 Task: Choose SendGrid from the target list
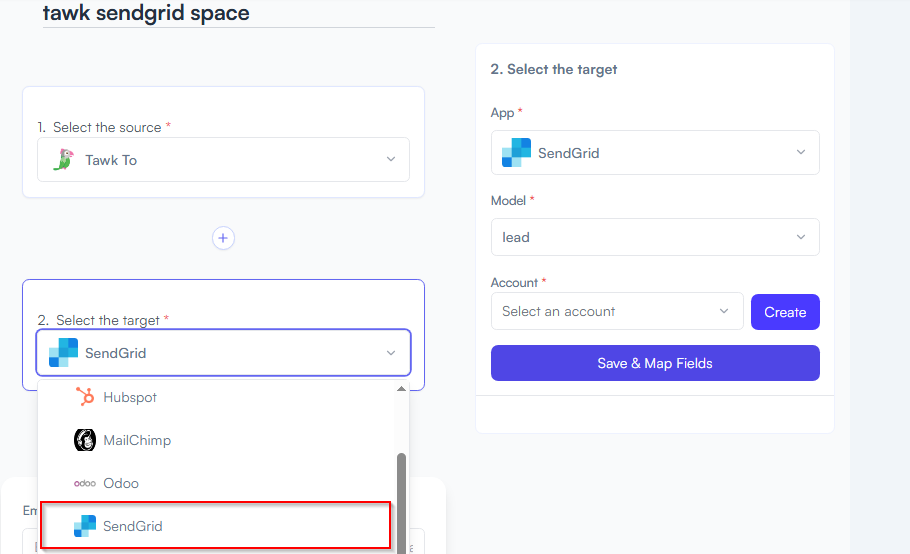pyautogui.click(x=216, y=526)
